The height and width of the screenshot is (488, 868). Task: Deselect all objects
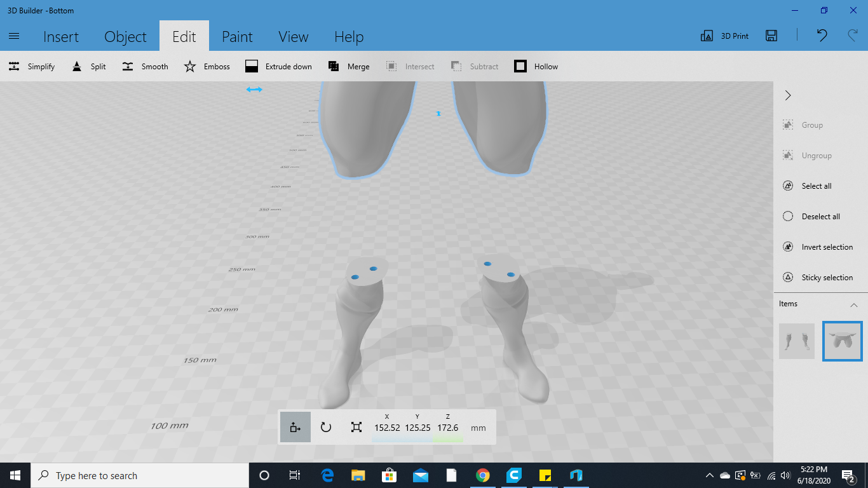(815, 216)
